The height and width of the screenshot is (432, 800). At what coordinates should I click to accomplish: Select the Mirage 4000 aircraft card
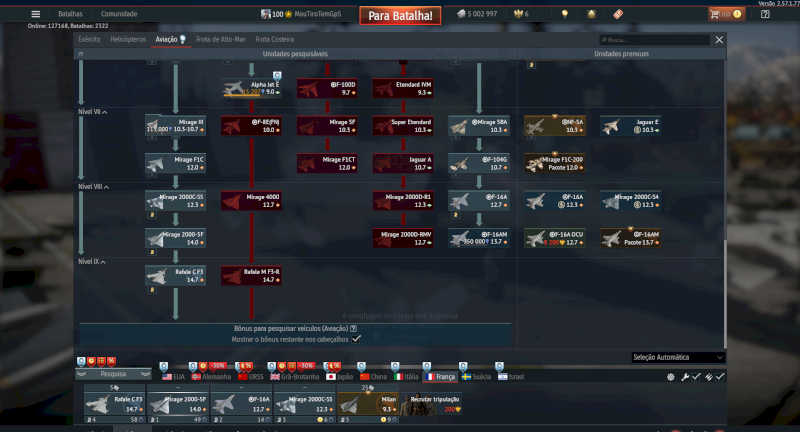coord(251,200)
